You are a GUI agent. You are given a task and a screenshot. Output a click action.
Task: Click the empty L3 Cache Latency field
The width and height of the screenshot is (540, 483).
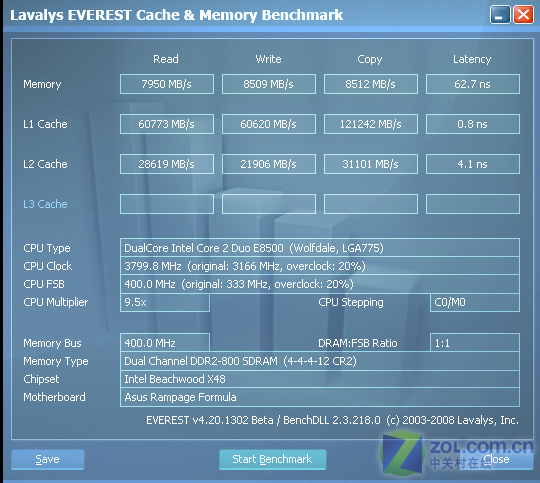[x=472, y=204]
